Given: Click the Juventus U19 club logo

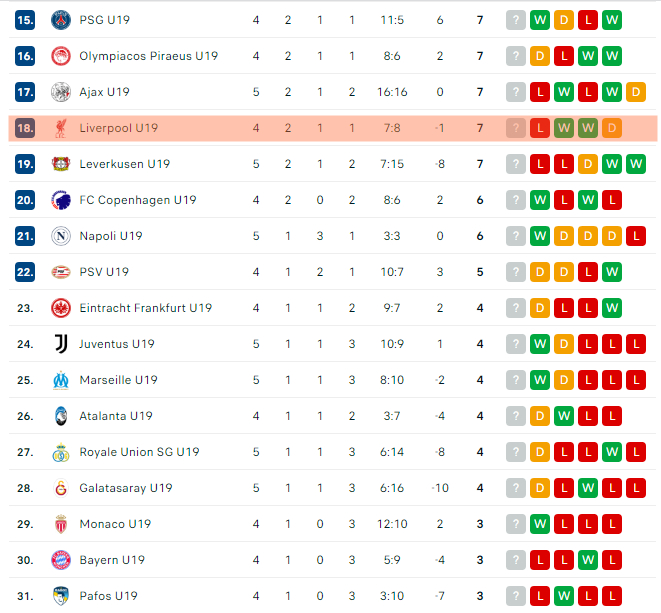Looking at the screenshot, I should (x=60, y=344).
